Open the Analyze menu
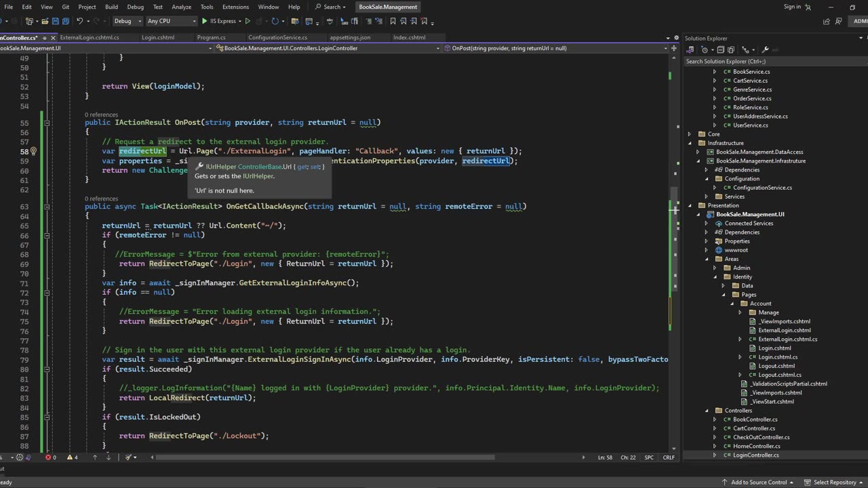This screenshot has height=488, width=868. (x=181, y=7)
